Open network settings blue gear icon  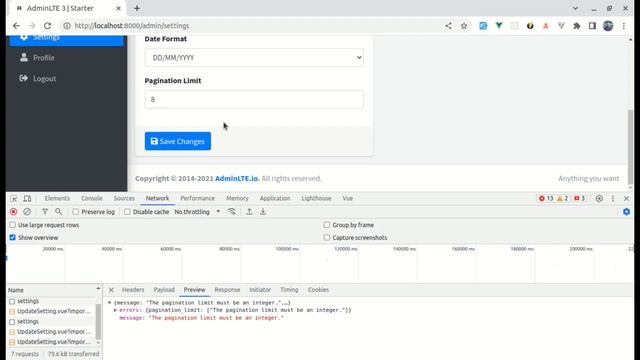pyautogui.click(x=627, y=212)
